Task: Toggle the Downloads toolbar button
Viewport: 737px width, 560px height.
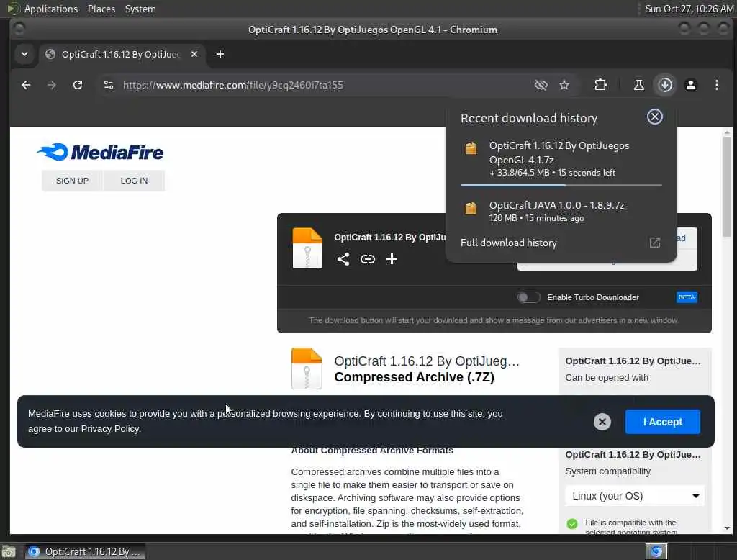Action: point(664,85)
